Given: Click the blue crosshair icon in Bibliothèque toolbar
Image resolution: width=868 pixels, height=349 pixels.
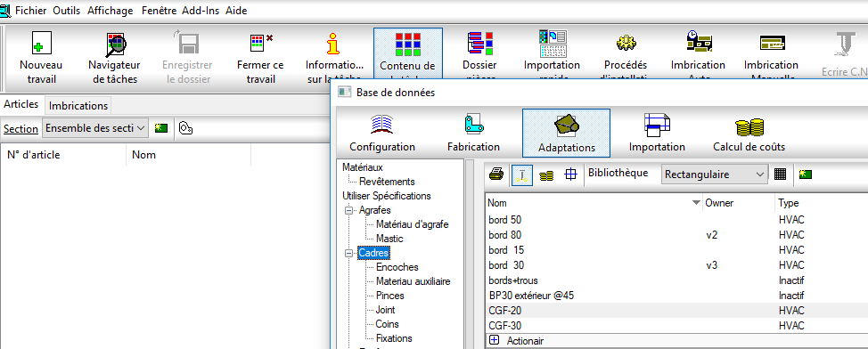Looking at the screenshot, I should click(570, 174).
